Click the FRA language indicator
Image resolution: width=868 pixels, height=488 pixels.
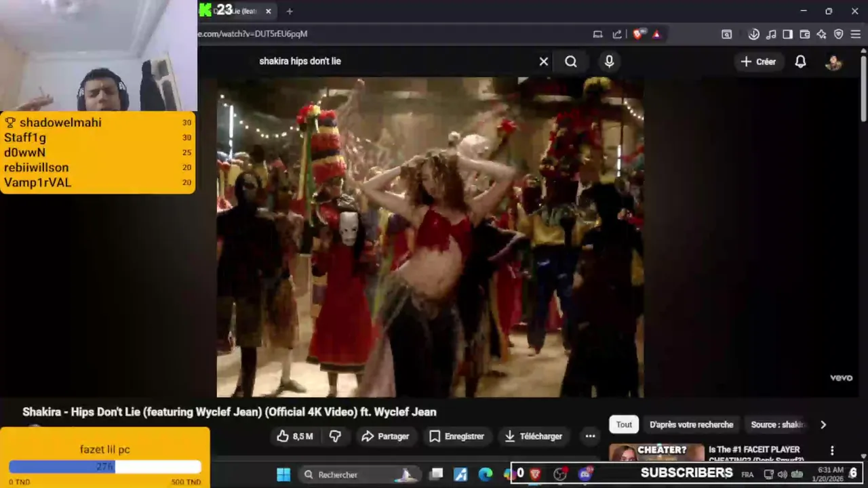click(747, 474)
